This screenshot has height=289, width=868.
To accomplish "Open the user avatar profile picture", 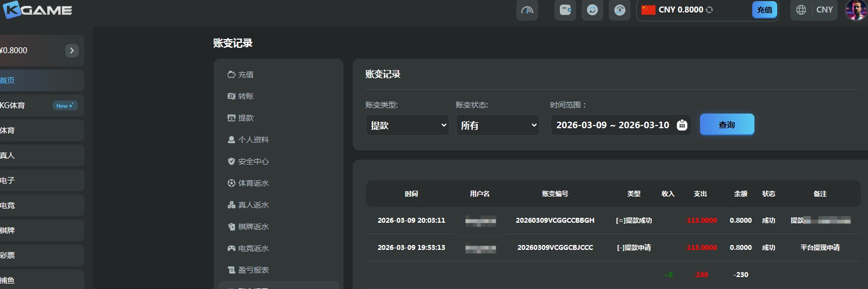I will (x=855, y=10).
